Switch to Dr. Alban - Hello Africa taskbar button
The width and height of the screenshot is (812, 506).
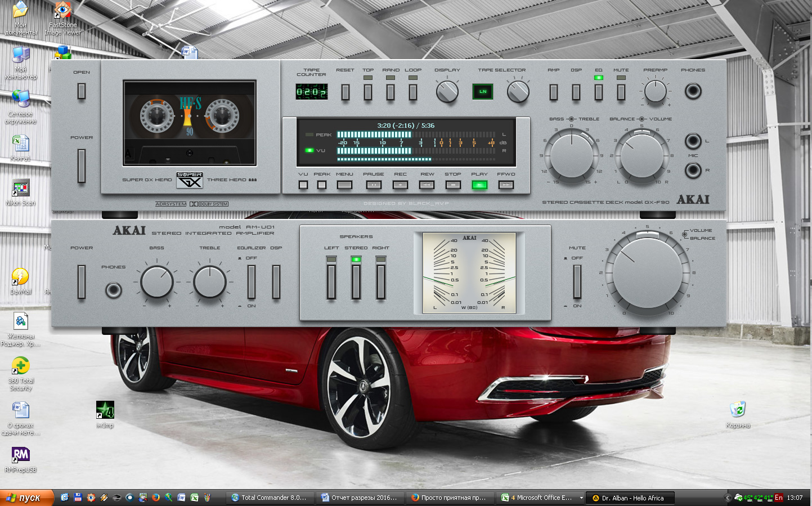(x=630, y=498)
